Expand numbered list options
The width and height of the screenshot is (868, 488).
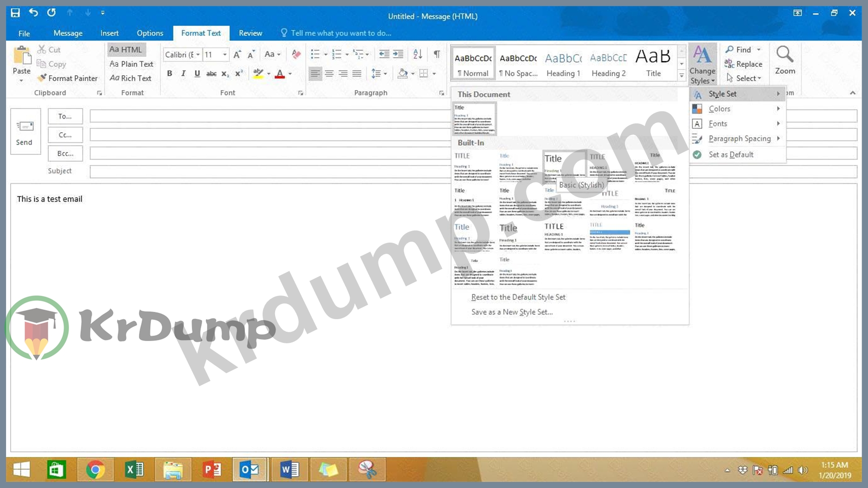pos(347,55)
